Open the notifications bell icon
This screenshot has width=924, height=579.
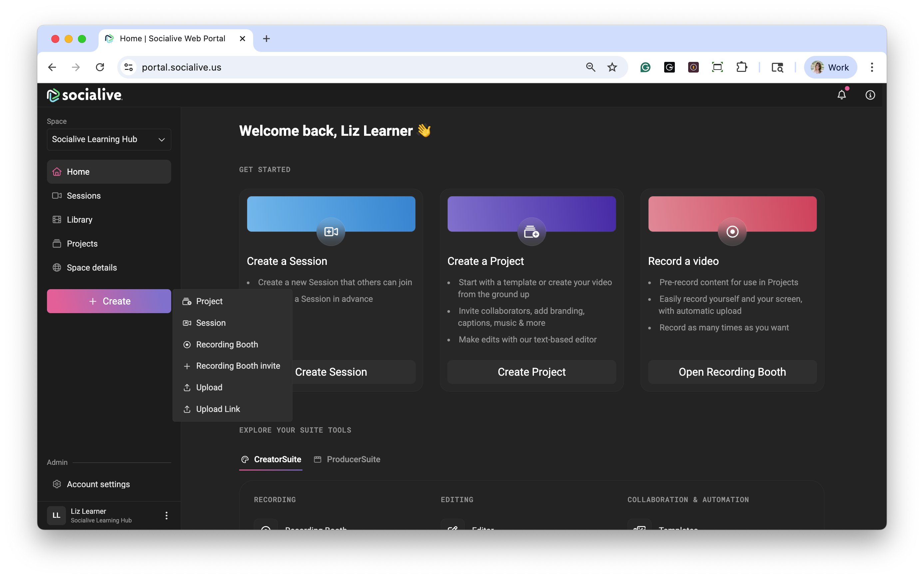click(x=841, y=95)
